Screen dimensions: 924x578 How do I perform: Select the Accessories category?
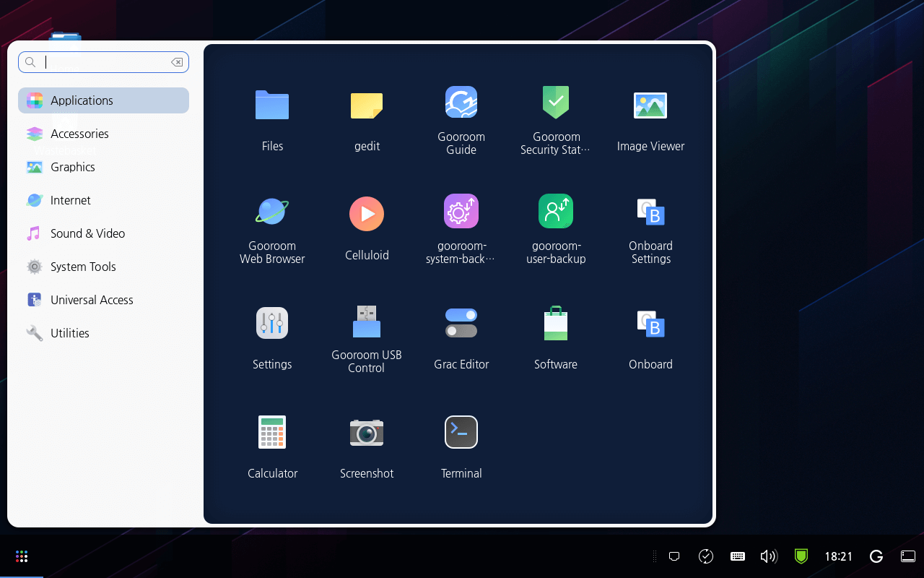tap(79, 134)
